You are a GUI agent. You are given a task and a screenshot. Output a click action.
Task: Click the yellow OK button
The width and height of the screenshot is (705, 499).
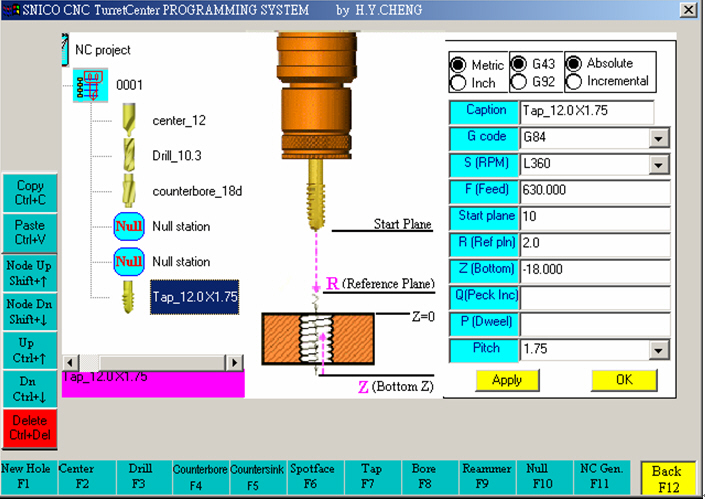tap(624, 381)
